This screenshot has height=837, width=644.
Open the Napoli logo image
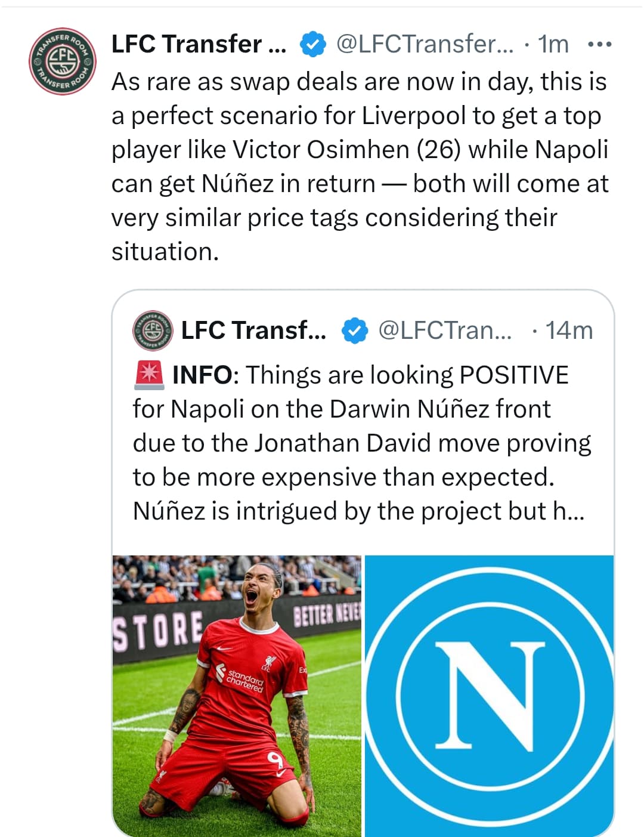[x=489, y=696]
